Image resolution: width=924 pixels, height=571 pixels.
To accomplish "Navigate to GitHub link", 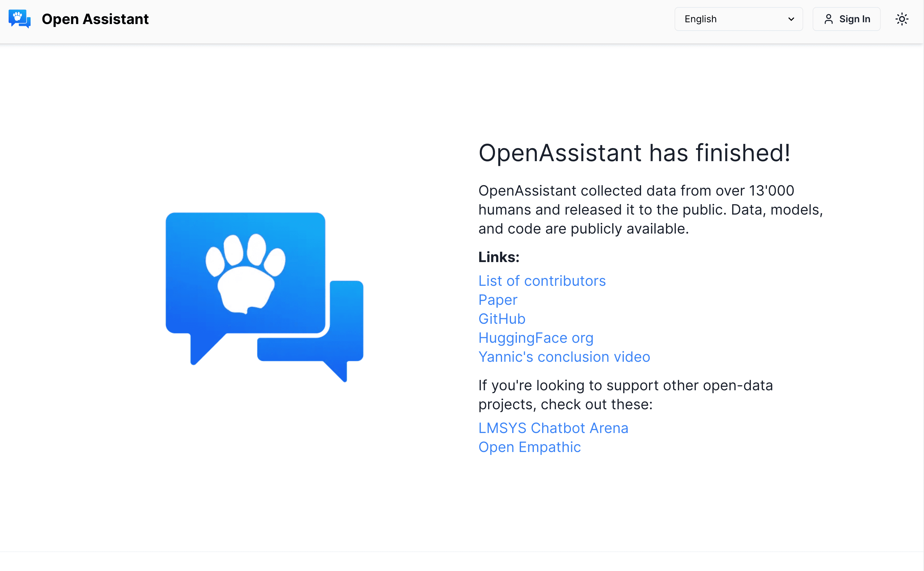I will (501, 318).
